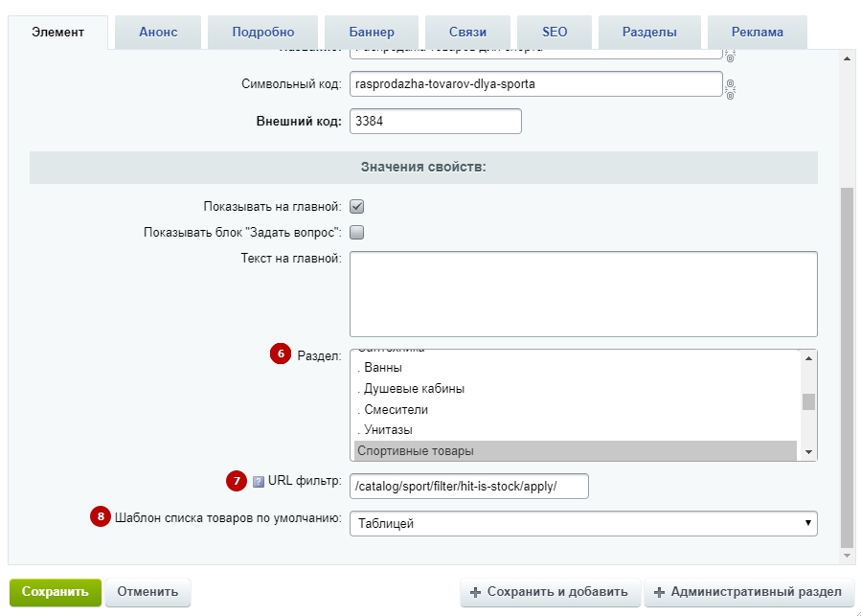Click the main form vertical scrollbar thumb
861x616 pixels.
[x=848, y=368]
